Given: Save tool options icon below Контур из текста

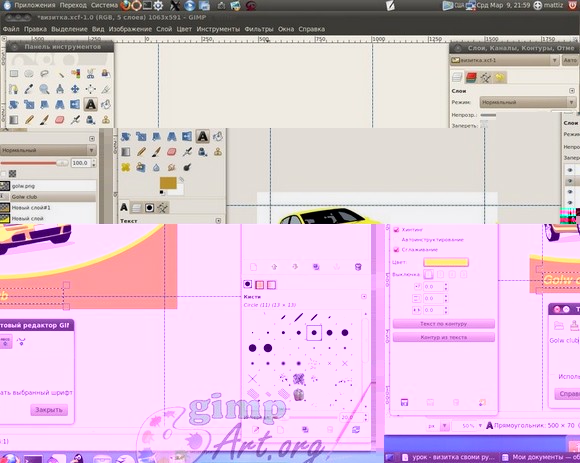Looking at the screenshot, I should 405,402.
